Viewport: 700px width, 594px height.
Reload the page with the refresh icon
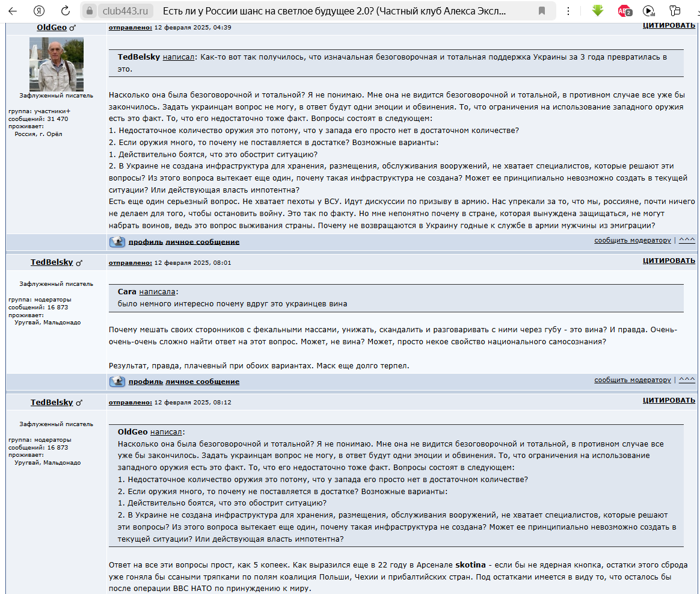[65, 11]
